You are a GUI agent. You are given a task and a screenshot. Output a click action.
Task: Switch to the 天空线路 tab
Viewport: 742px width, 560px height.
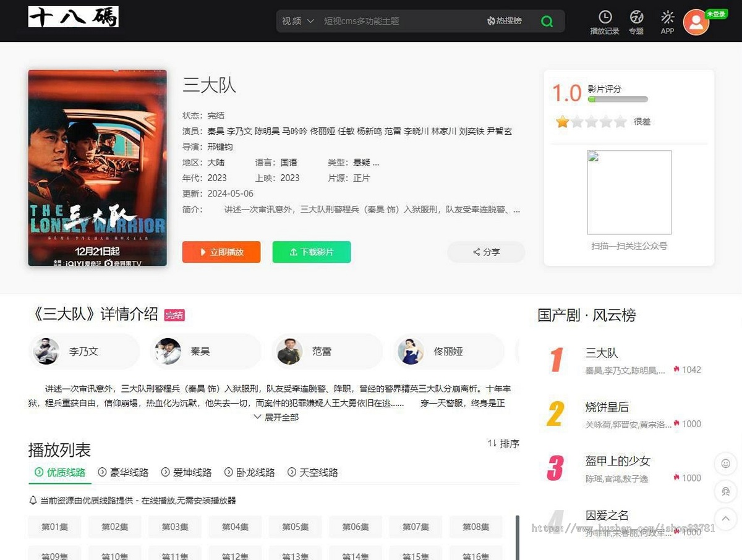click(x=312, y=472)
